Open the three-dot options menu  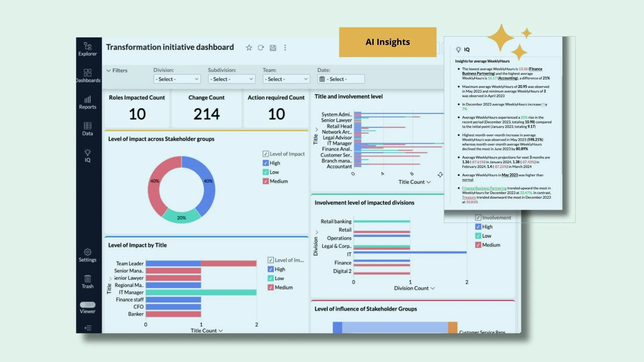(285, 48)
